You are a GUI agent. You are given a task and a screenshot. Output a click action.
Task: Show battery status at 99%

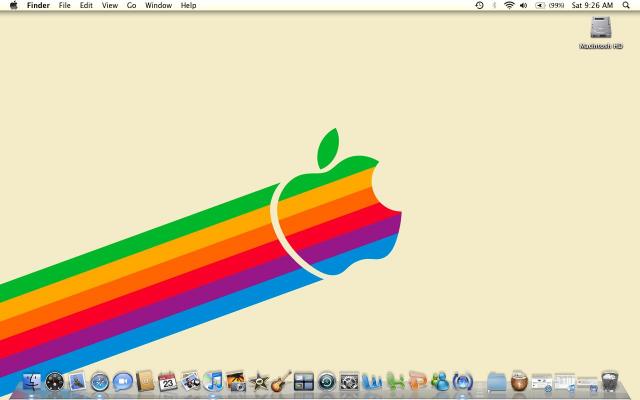pyautogui.click(x=549, y=5)
